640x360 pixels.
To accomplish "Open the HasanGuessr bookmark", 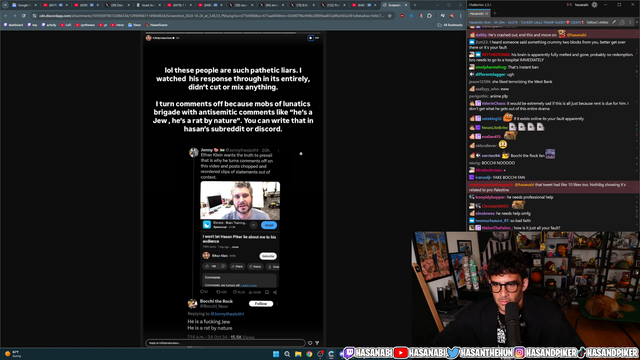I will pos(156,25).
